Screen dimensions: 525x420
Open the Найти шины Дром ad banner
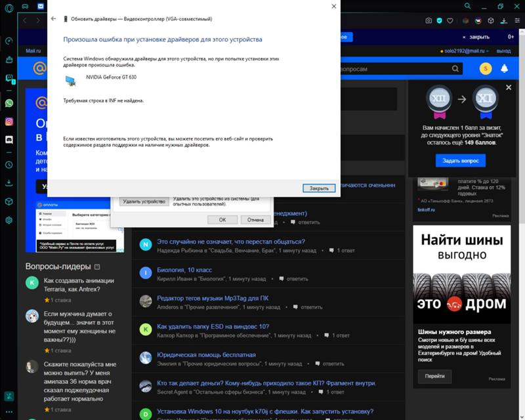462,274
